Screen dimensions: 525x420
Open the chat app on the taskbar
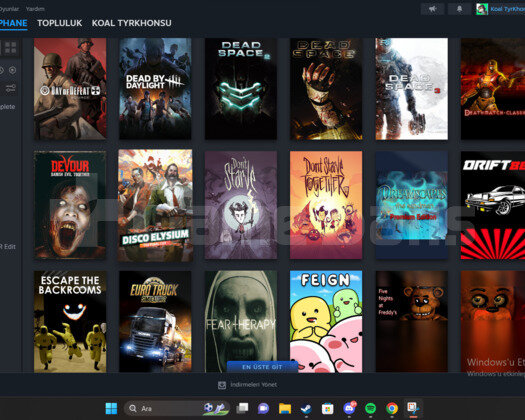click(263, 408)
